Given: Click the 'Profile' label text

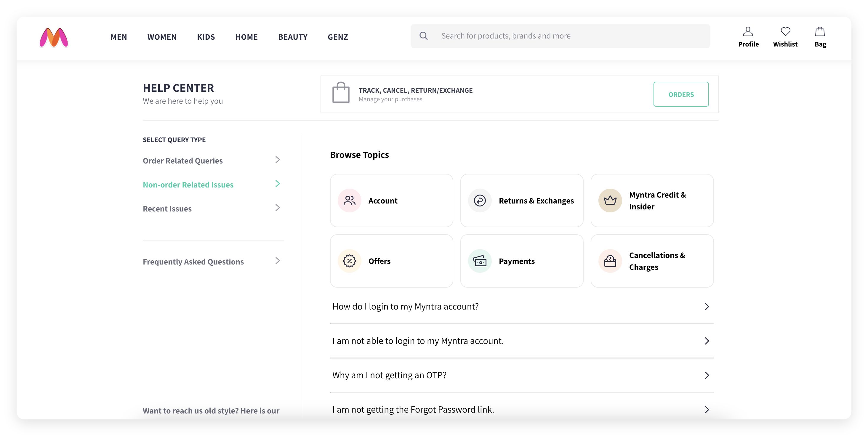Looking at the screenshot, I should [x=748, y=44].
